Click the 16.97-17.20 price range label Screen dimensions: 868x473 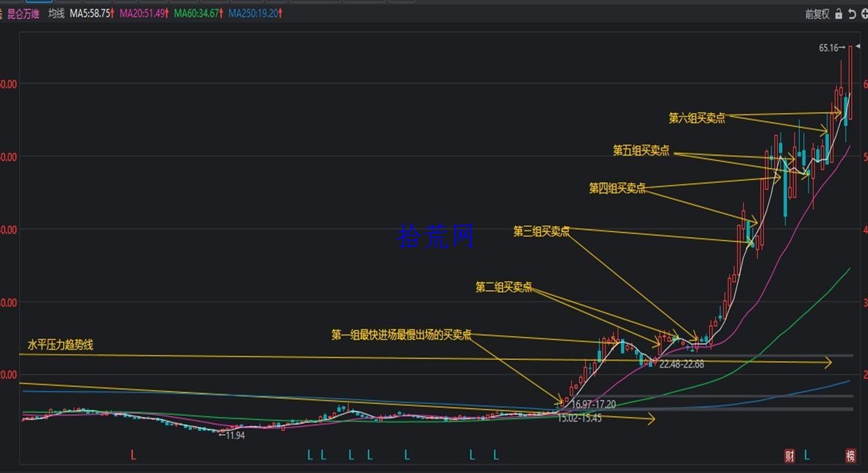pyautogui.click(x=593, y=405)
